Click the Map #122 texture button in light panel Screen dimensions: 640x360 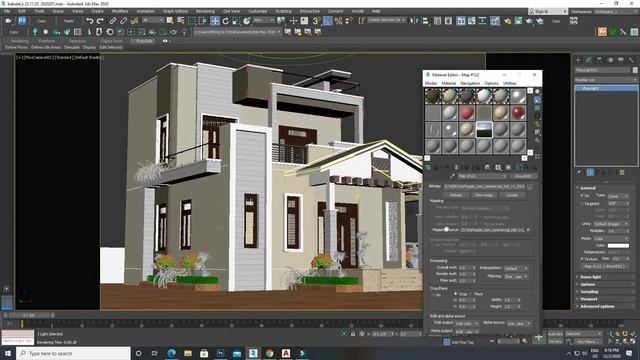point(605,266)
